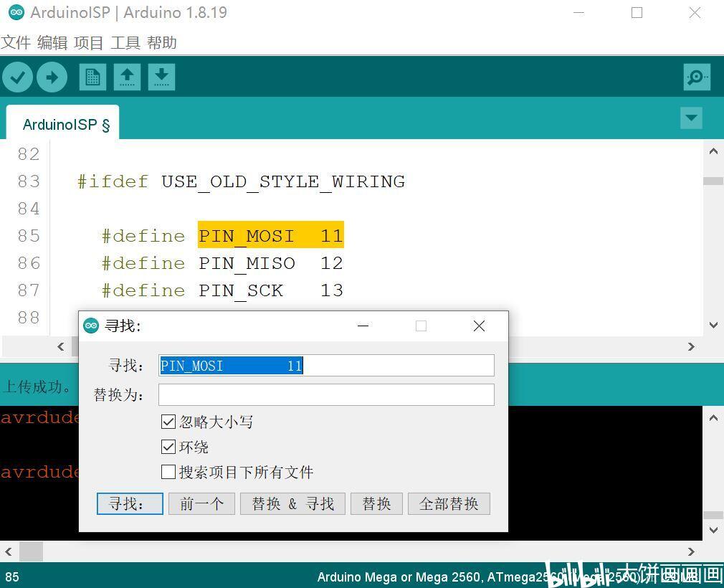Click the console horizontal scroll right arrow
Screen dimensions: 724x588
click(x=691, y=551)
